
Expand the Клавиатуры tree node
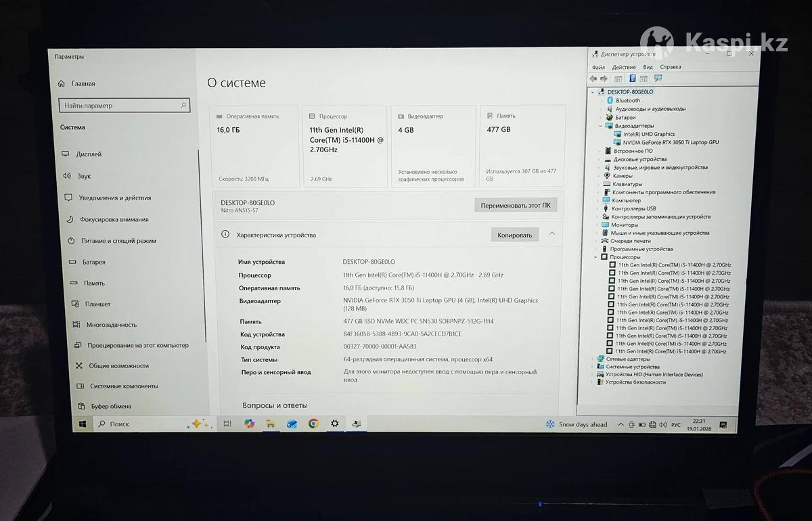(x=600, y=184)
